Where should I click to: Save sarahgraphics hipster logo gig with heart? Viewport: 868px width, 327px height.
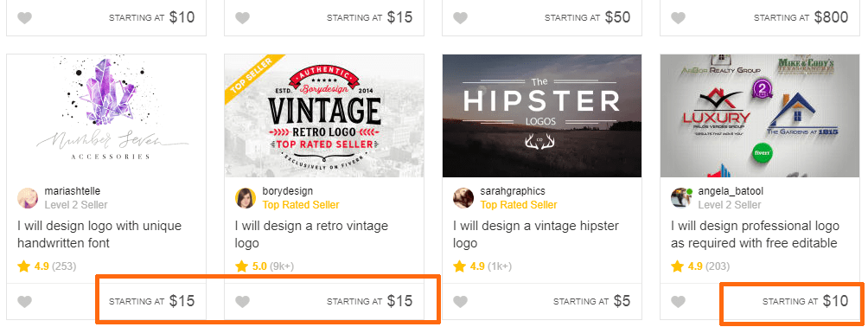(461, 302)
